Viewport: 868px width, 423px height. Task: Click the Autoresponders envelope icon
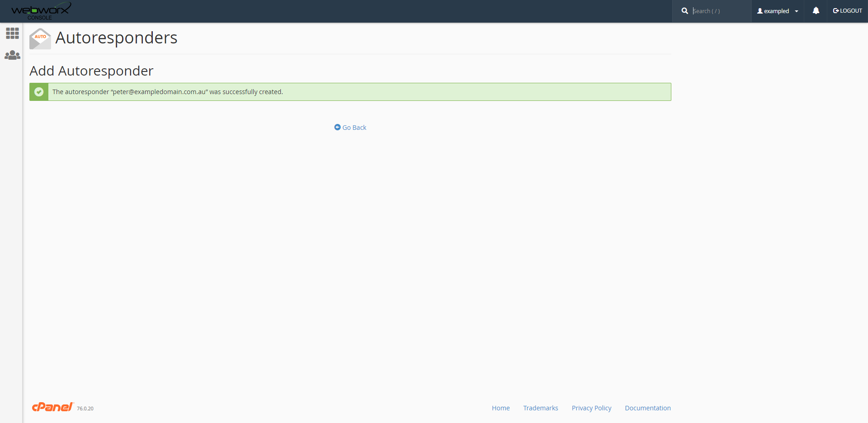[40, 38]
